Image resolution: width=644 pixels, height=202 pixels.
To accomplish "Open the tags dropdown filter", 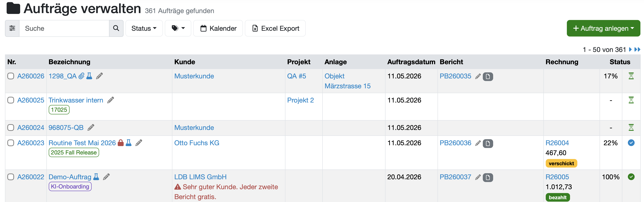I will pyautogui.click(x=178, y=28).
